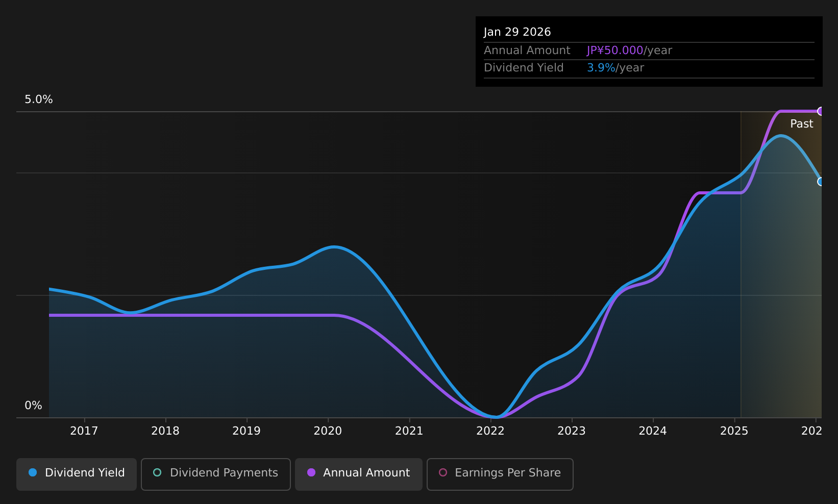Toggle the Annual Amount series
The height and width of the screenshot is (504, 838).
click(x=359, y=474)
